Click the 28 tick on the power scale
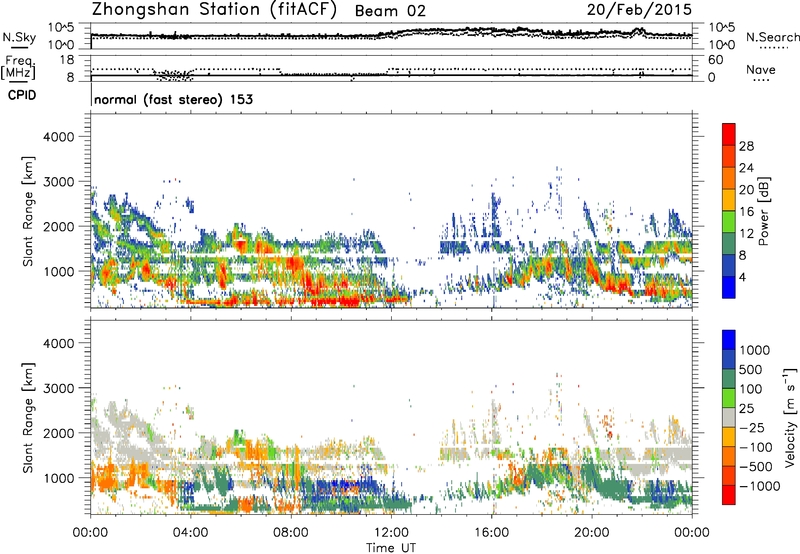This screenshot has height=554, width=800. click(x=746, y=146)
